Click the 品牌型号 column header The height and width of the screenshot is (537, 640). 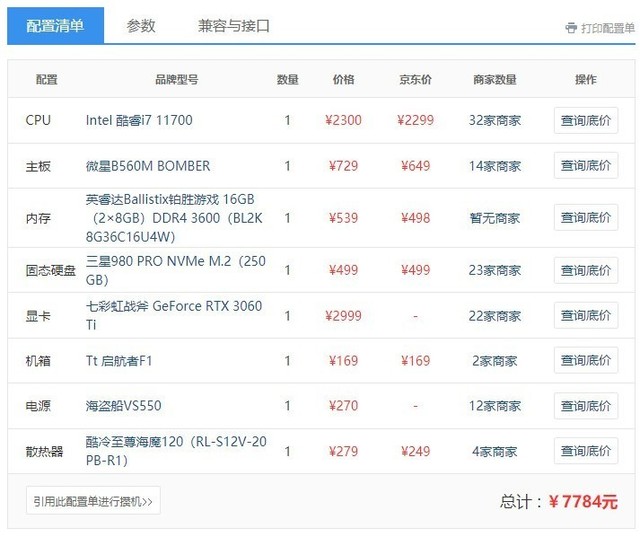coord(177,79)
